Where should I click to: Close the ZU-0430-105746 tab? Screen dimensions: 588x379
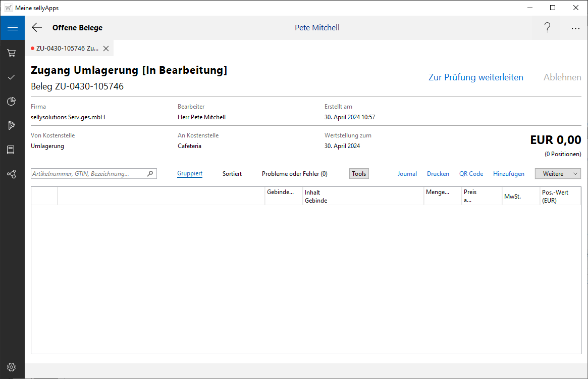click(106, 49)
